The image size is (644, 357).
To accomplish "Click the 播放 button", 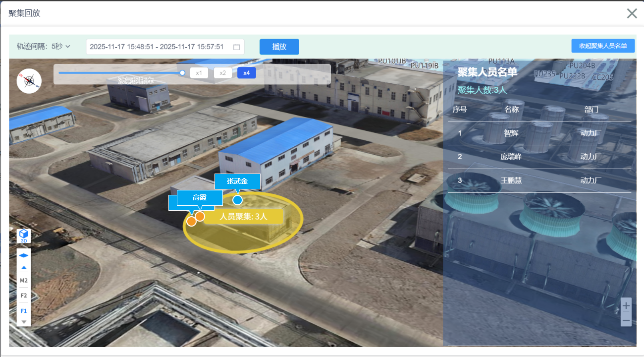I will coord(279,47).
